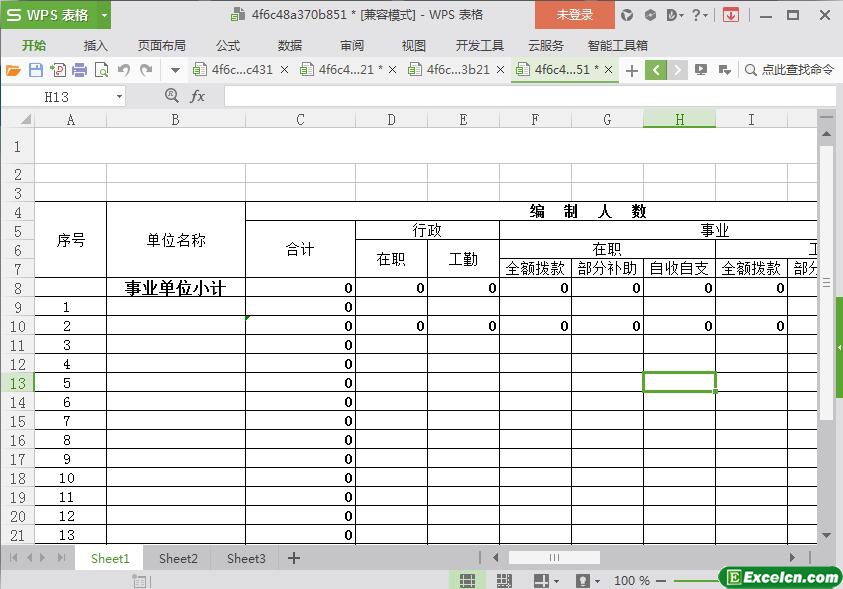Open the 云服务 ribbon tab
Image resolution: width=843 pixels, height=589 pixels.
point(546,46)
